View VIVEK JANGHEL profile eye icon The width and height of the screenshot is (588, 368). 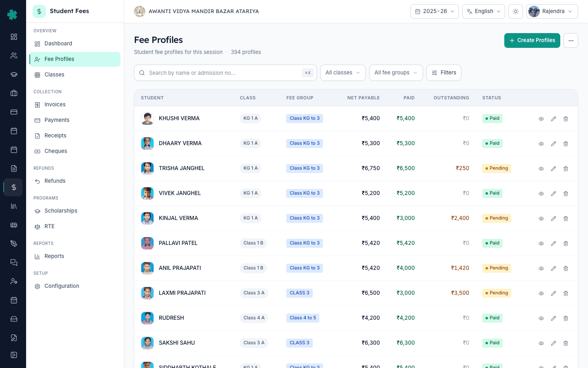pos(541,193)
